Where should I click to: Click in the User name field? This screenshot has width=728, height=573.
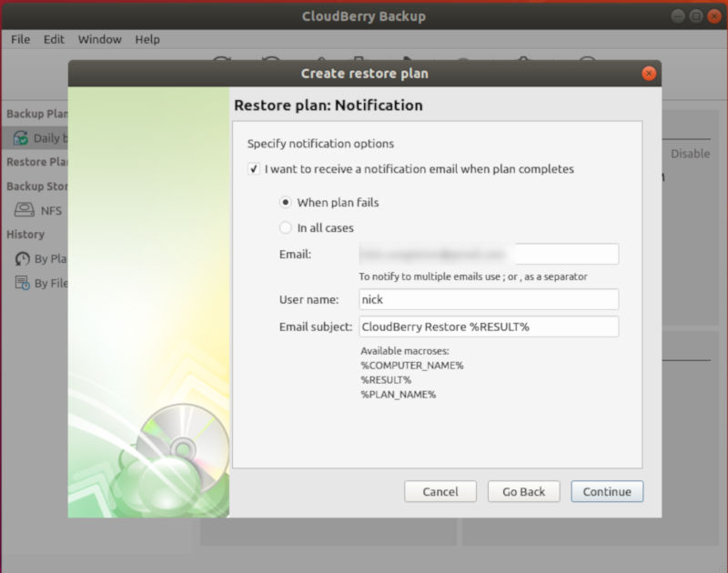pyautogui.click(x=489, y=299)
